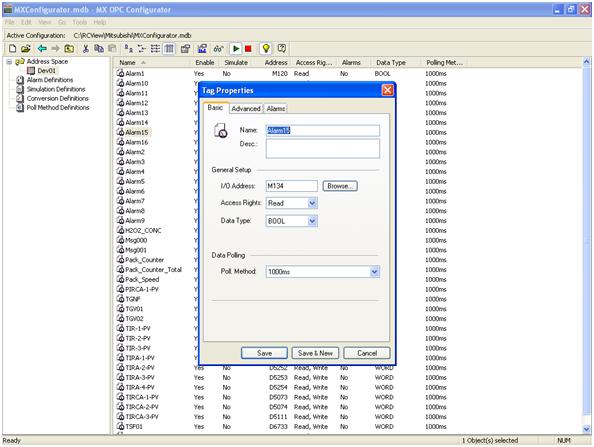The height and width of the screenshot is (447, 594).
Task: Open the File menu
Action: pyautogui.click(x=9, y=22)
